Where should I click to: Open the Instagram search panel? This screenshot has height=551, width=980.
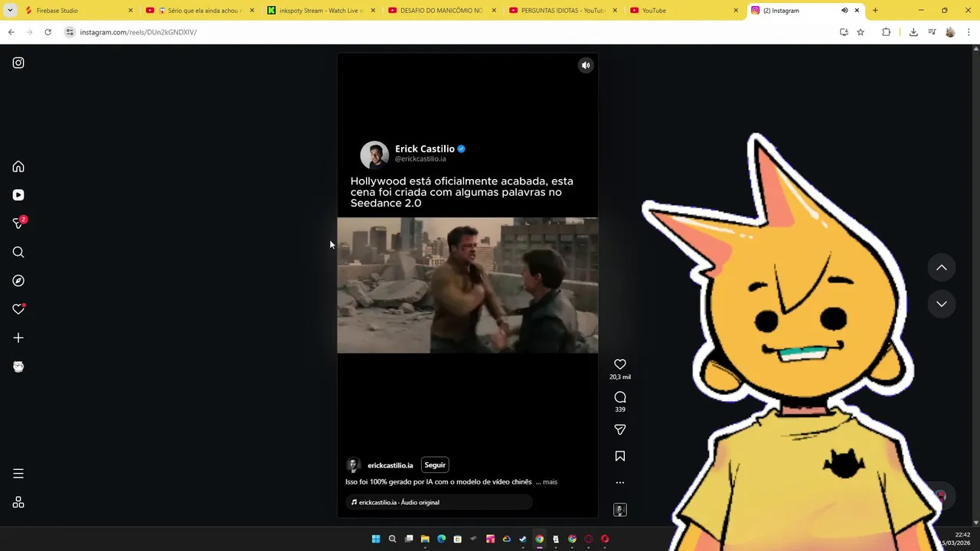coord(18,253)
